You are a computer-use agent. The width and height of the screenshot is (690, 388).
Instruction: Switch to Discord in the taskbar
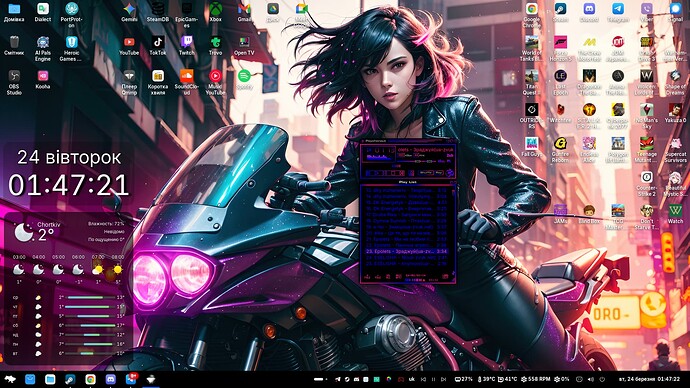(110, 379)
